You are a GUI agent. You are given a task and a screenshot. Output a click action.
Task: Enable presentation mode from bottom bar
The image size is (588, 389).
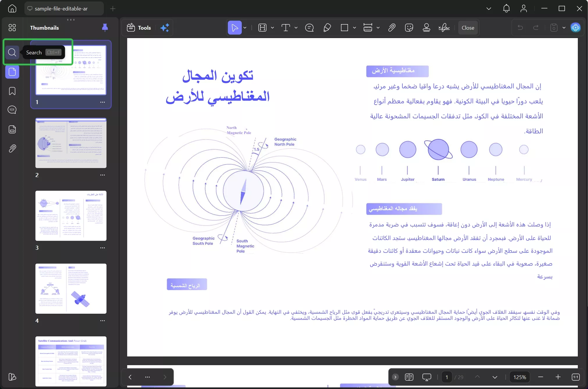click(x=427, y=377)
